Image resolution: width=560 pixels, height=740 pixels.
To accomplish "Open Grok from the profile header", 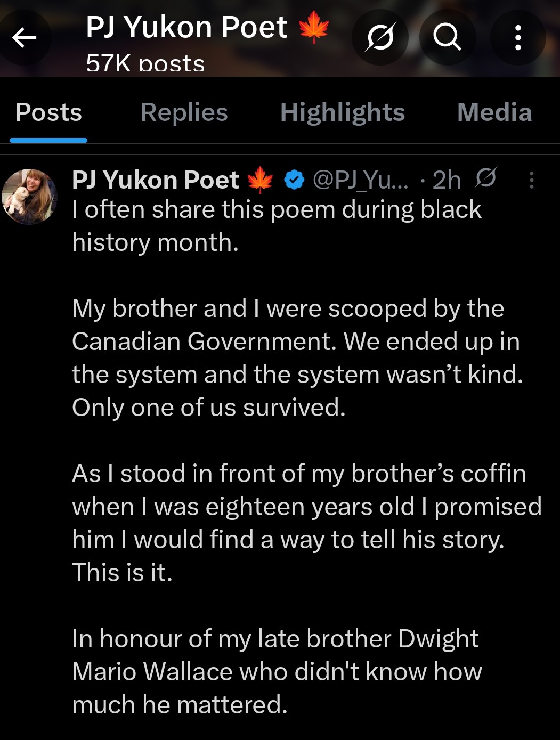I will pos(380,38).
